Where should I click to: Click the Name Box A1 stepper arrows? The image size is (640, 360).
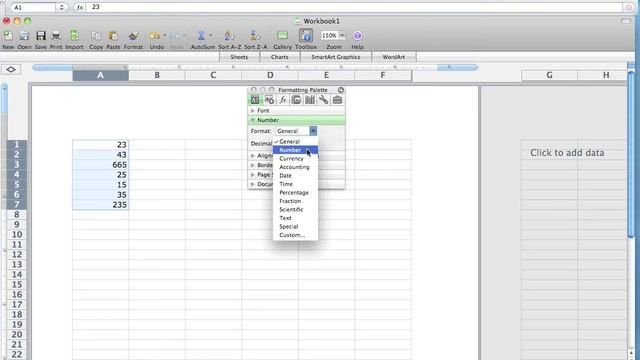tap(62, 7)
